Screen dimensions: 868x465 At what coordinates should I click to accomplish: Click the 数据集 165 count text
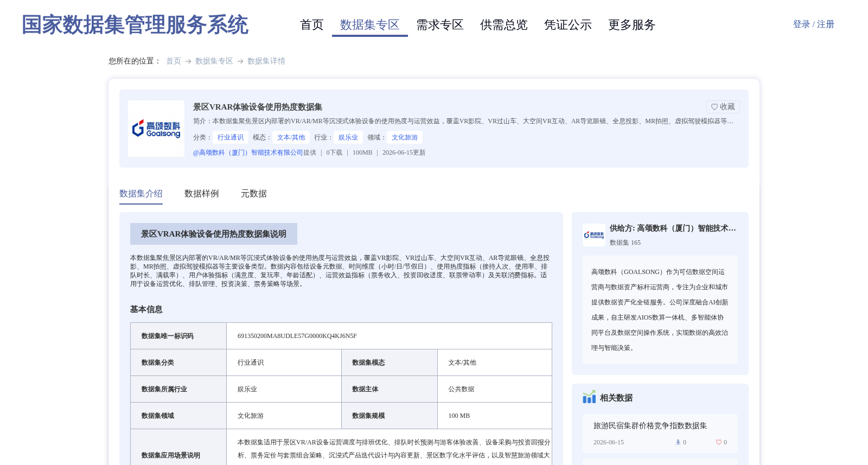click(625, 243)
